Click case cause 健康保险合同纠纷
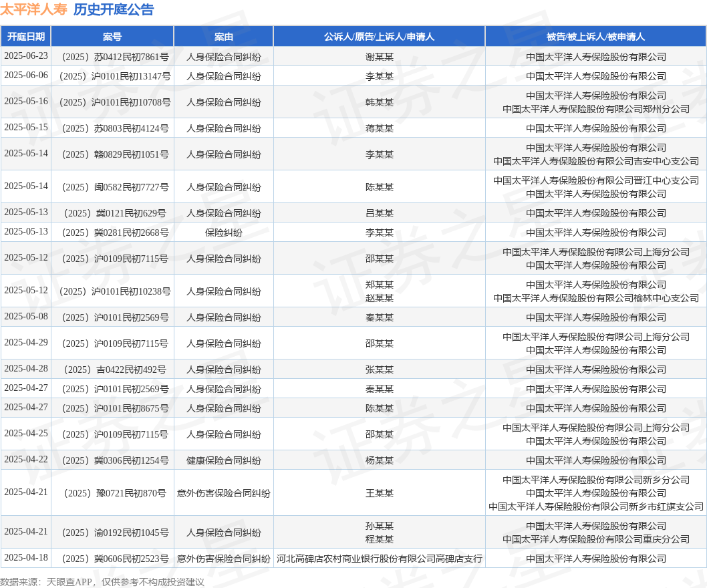Viewport: 707px width, 588px height. (x=223, y=460)
